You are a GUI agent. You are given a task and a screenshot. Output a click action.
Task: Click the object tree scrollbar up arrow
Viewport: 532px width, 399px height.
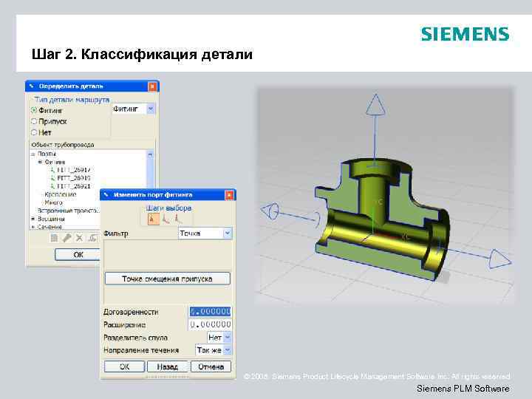click(x=150, y=154)
